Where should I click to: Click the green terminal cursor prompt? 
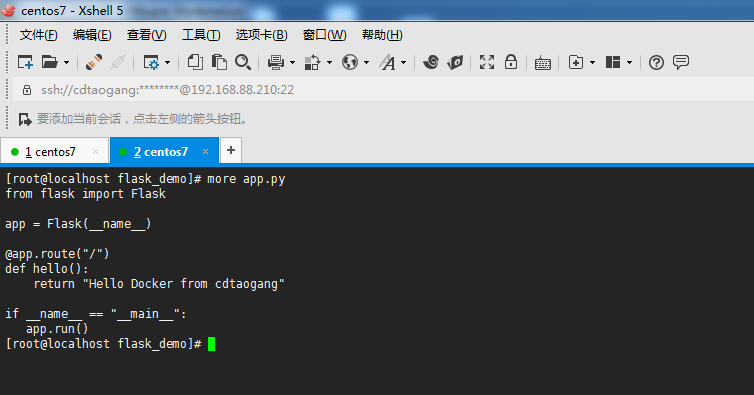point(212,344)
